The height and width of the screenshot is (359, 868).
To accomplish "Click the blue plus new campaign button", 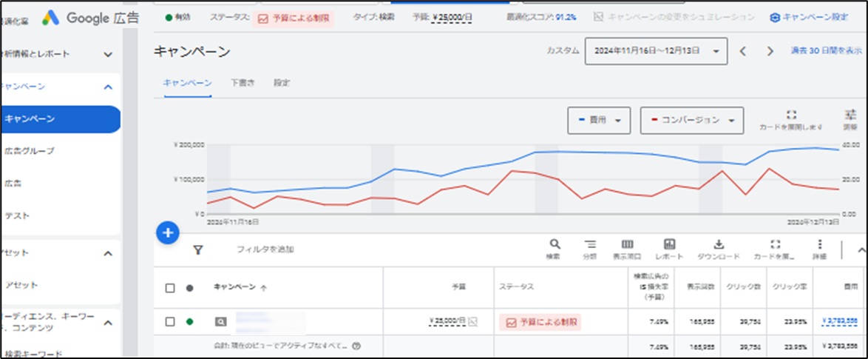I will (168, 233).
